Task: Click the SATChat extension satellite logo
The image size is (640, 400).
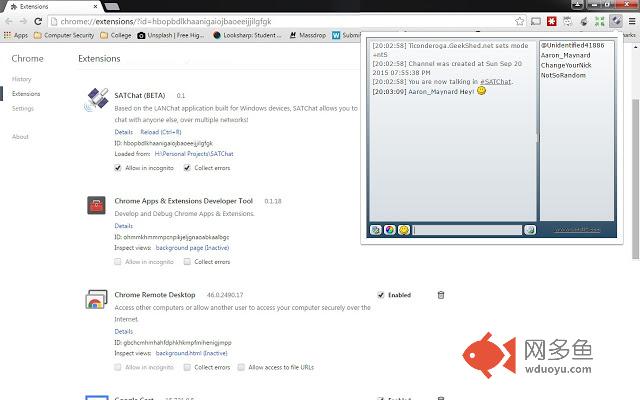Action: pos(97,99)
